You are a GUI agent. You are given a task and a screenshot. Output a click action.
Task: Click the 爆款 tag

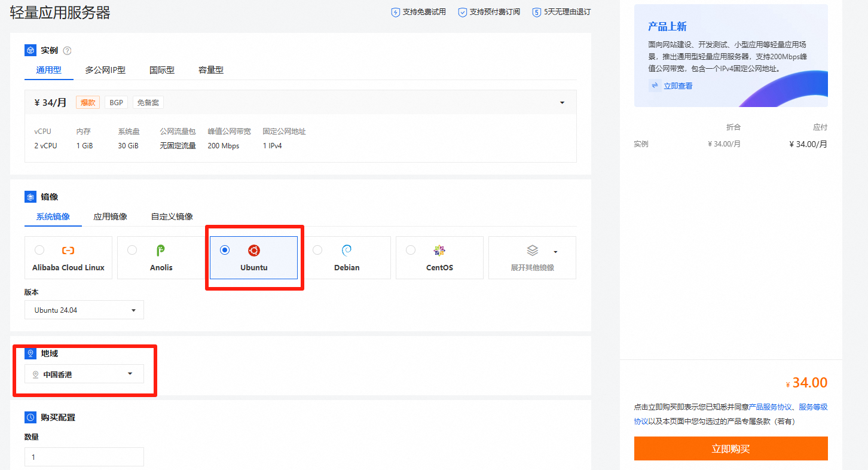[88, 103]
